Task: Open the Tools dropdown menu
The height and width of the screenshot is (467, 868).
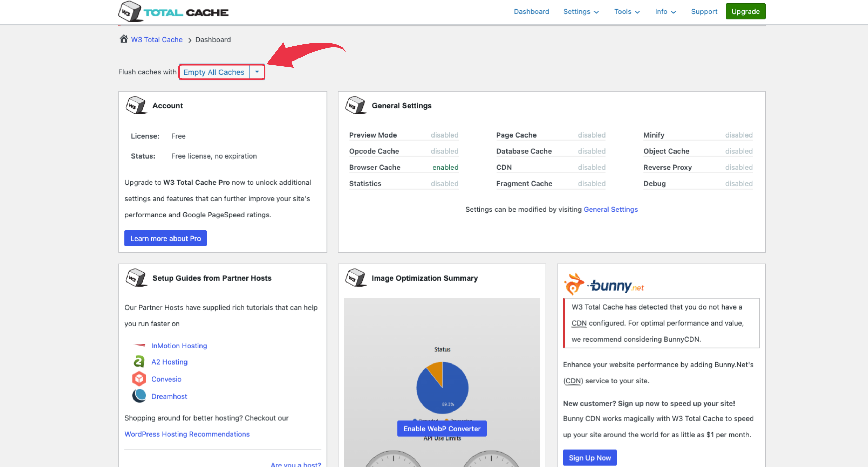Action: (626, 11)
